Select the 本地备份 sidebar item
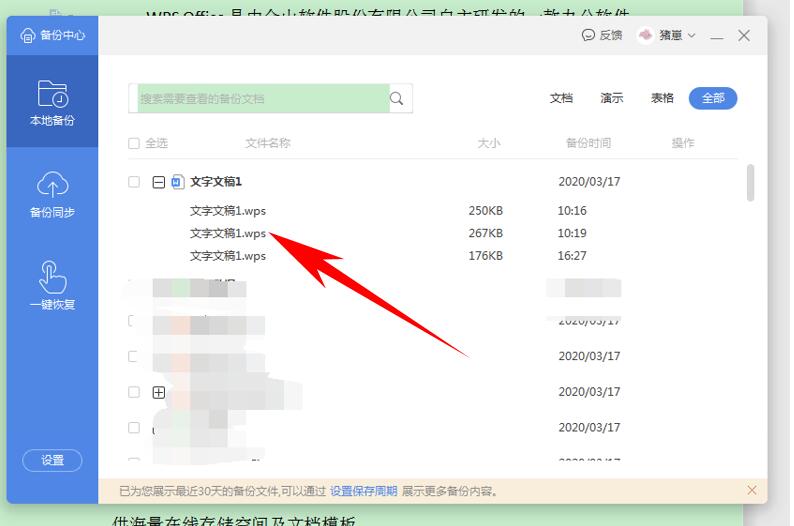The image size is (794, 526). pos(52,102)
